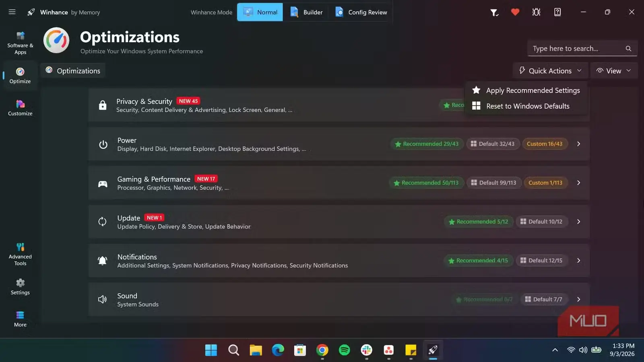Click the bell icon of the Notifications row
644x362 pixels.
(x=102, y=261)
